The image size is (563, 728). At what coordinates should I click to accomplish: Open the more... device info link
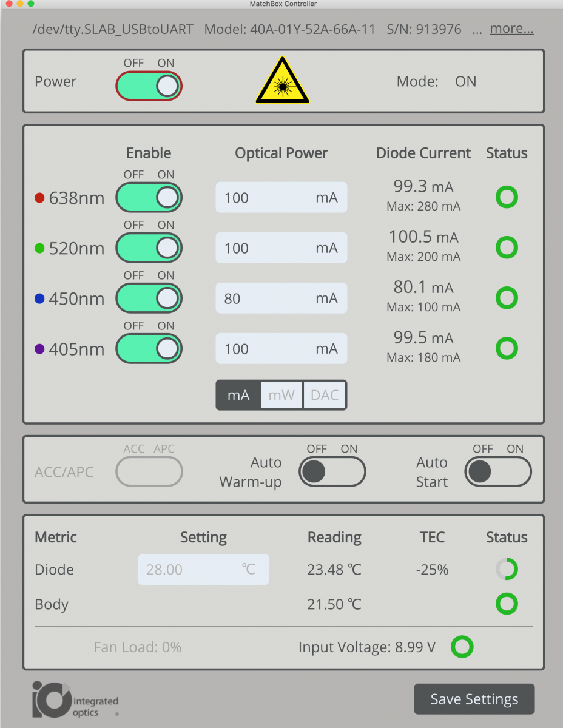[511, 29]
